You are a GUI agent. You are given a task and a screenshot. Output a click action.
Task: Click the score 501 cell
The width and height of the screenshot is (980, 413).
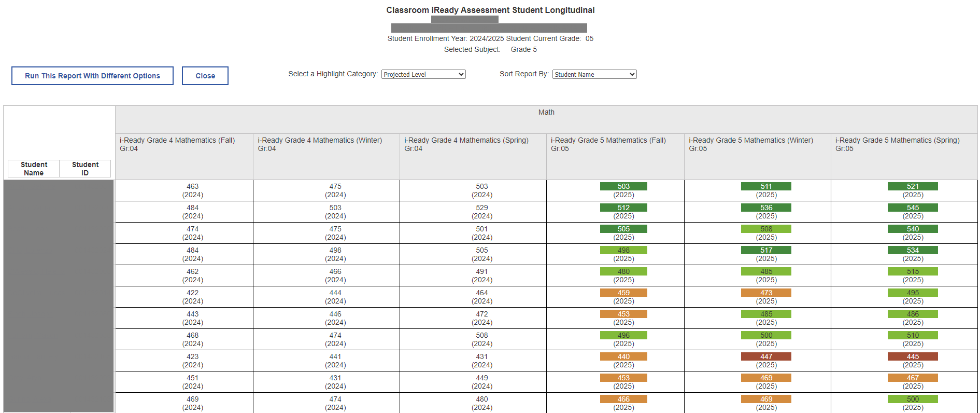pos(473,233)
